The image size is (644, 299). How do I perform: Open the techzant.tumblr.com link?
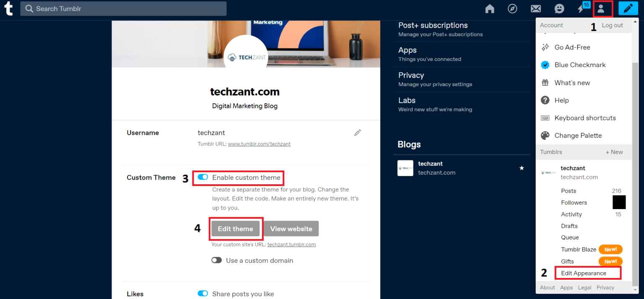pyautogui.click(x=291, y=244)
